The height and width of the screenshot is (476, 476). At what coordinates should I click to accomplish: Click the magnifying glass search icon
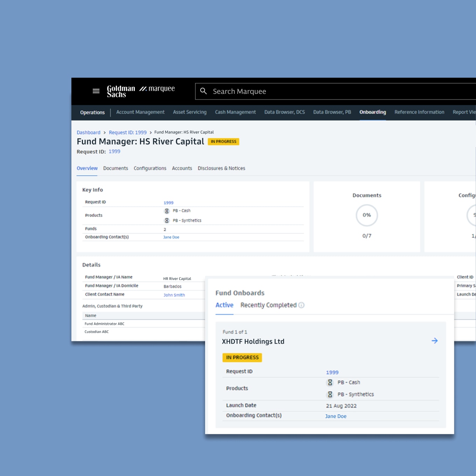(203, 91)
